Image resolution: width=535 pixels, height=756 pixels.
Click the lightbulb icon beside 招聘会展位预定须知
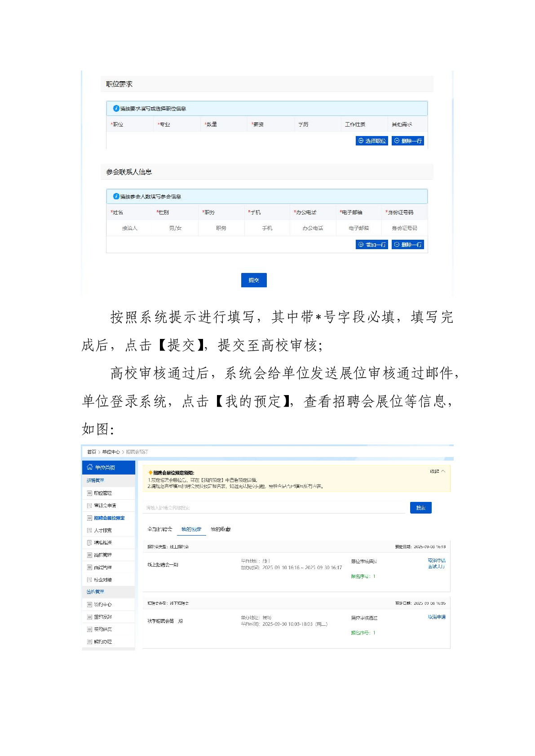(x=150, y=473)
